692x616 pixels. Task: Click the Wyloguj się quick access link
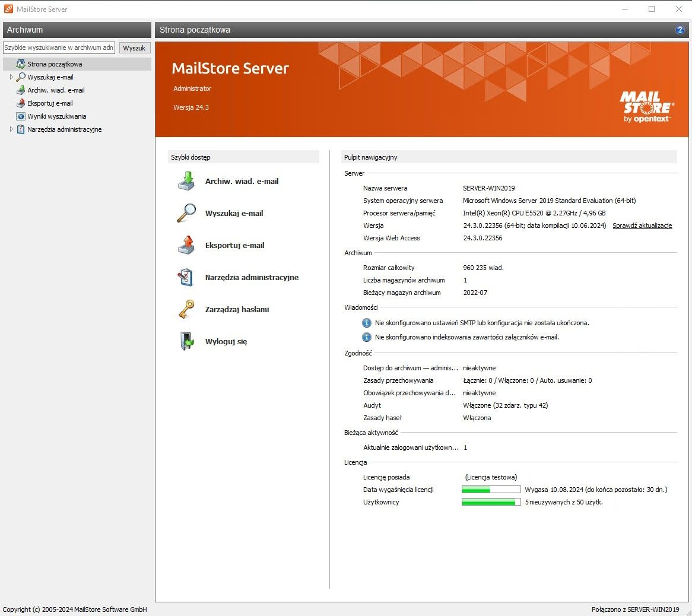(x=226, y=342)
